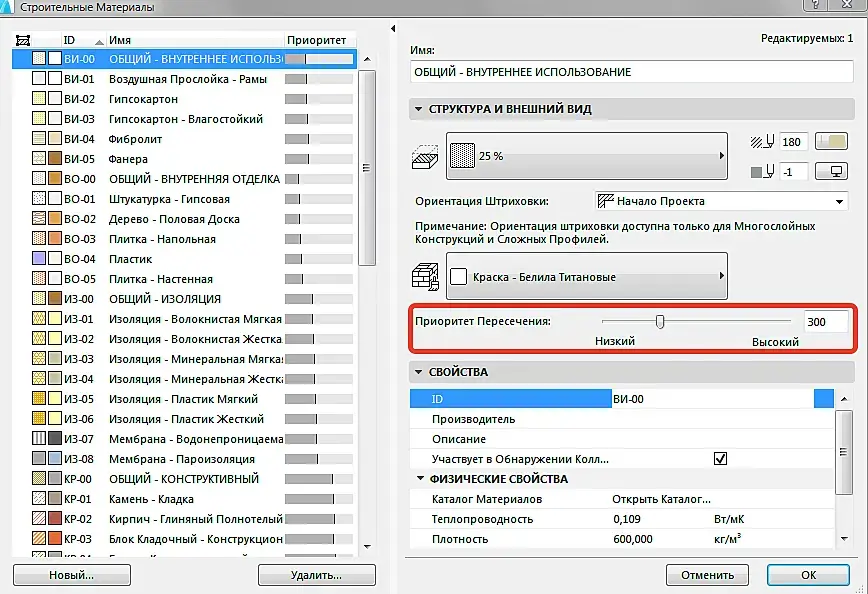The image size is (868, 594).
Task: Click surface color swatch of ИЗ-08 Мембрана row
Action: [x=55, y=459]
